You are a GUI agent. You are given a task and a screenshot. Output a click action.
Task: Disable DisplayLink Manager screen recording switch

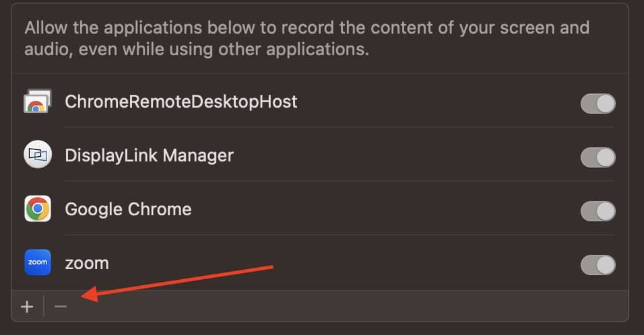pyautogui.click(x=598, y=157)
